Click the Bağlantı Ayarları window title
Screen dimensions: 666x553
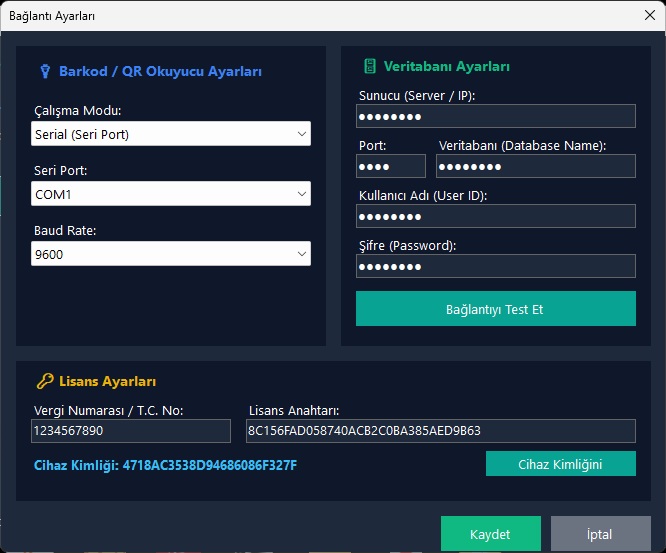click(x=52, y=16)
